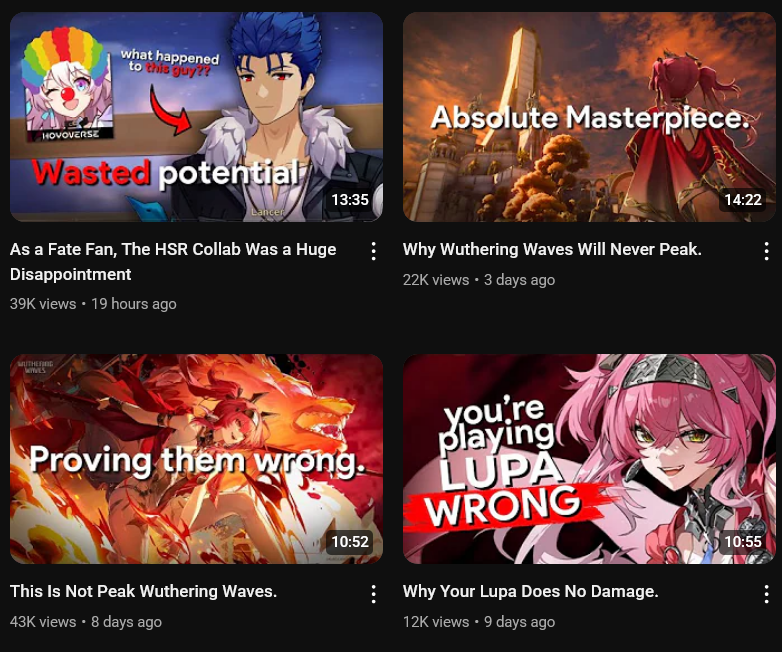Open title As a Fate Fan HSR Collab
The image size is (782, 652).
tap(173, 261)
